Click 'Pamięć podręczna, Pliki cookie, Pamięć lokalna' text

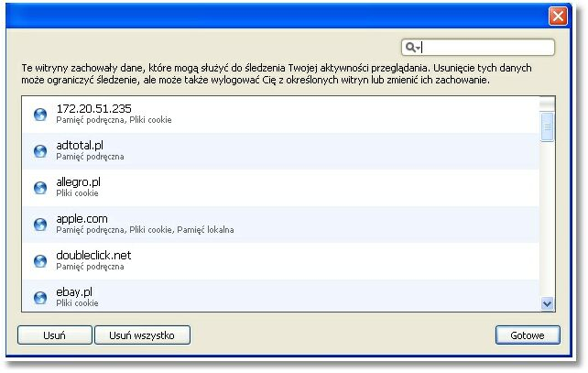[145, 230]
